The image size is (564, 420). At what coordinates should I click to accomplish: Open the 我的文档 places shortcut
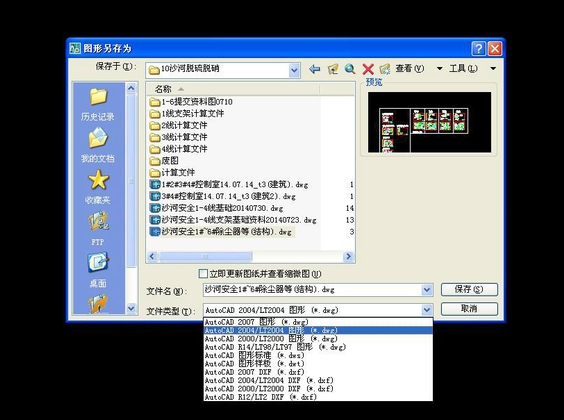pyautogui.click(x=98, y=146)
